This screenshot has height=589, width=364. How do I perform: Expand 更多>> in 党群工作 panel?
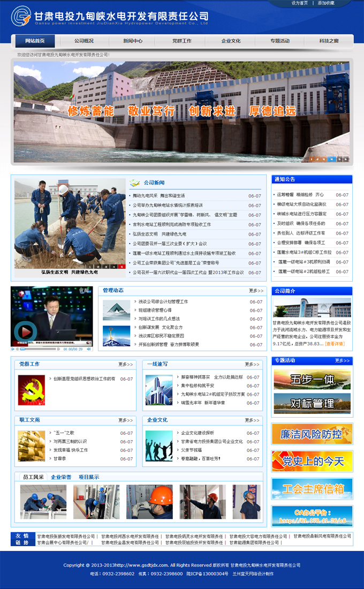125,364
